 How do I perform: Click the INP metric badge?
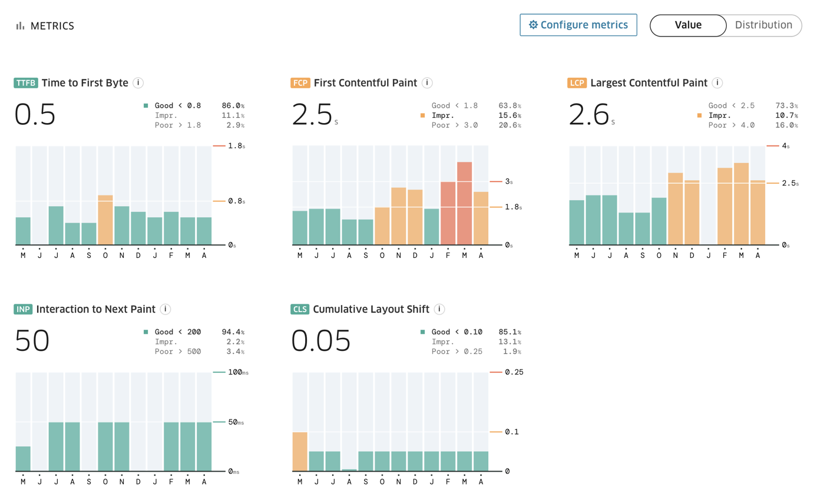[x=23, y=309]
